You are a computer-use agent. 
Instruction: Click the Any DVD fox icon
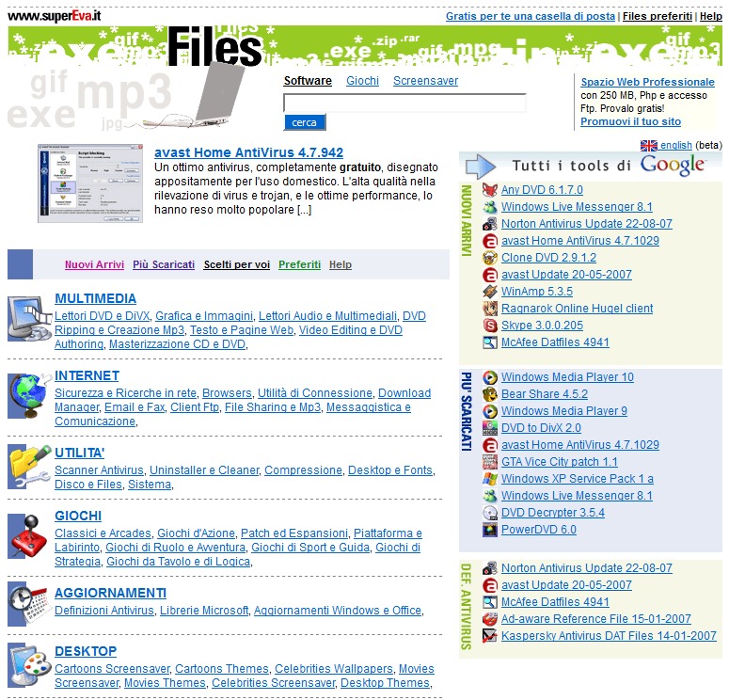coord(489,190)
